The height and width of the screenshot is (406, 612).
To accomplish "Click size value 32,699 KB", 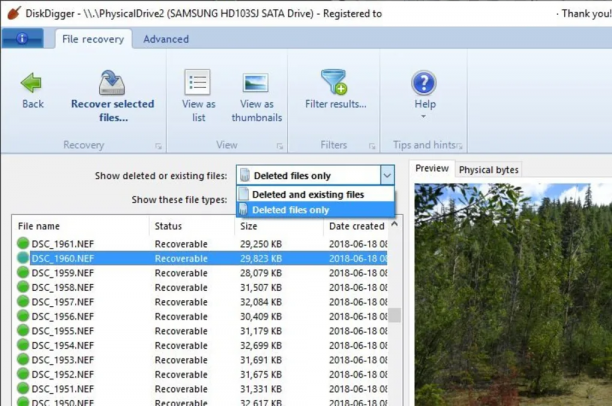I will coord(261,345).
